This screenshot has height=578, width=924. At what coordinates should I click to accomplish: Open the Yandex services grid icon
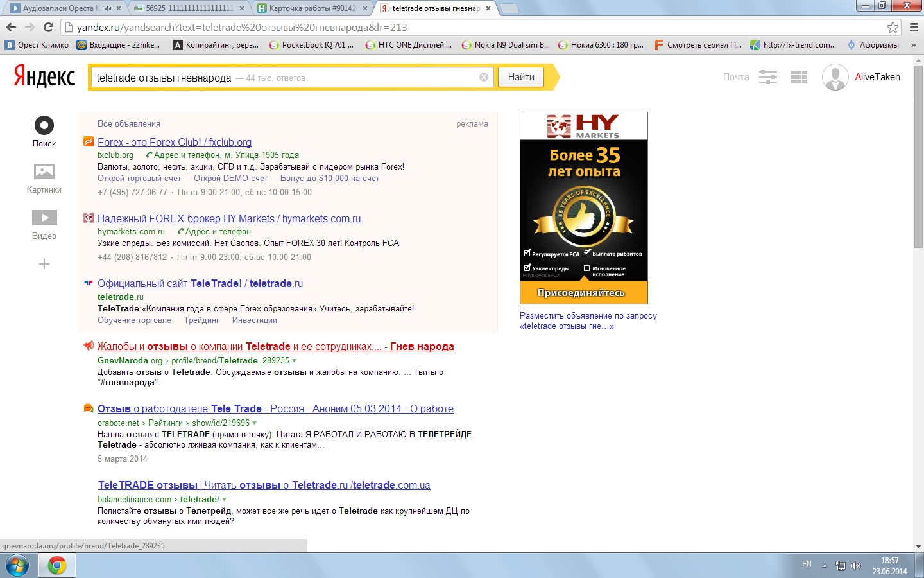pos(799,77)
